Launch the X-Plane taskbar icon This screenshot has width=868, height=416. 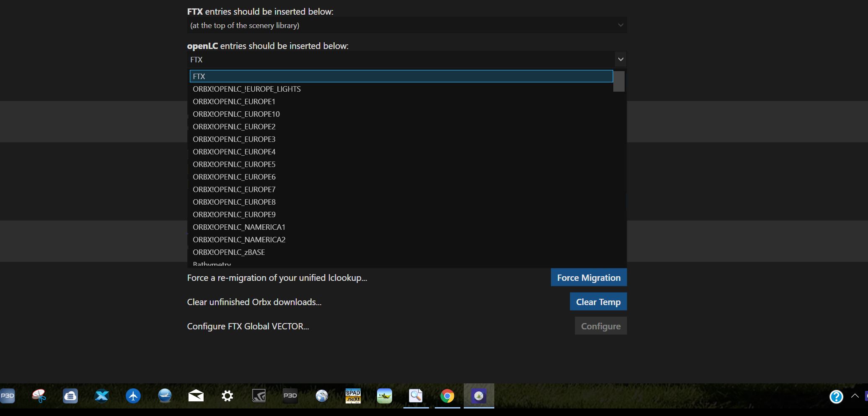tap(102, 396)
